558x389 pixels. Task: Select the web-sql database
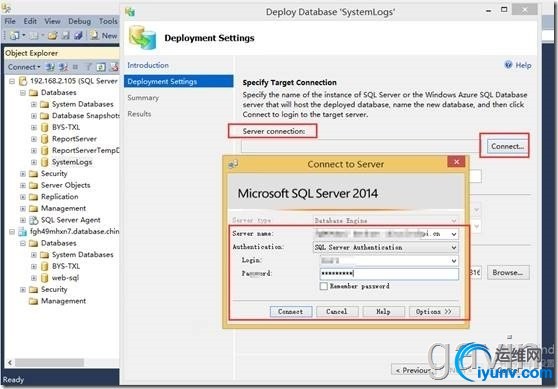[x=65, y=278]
